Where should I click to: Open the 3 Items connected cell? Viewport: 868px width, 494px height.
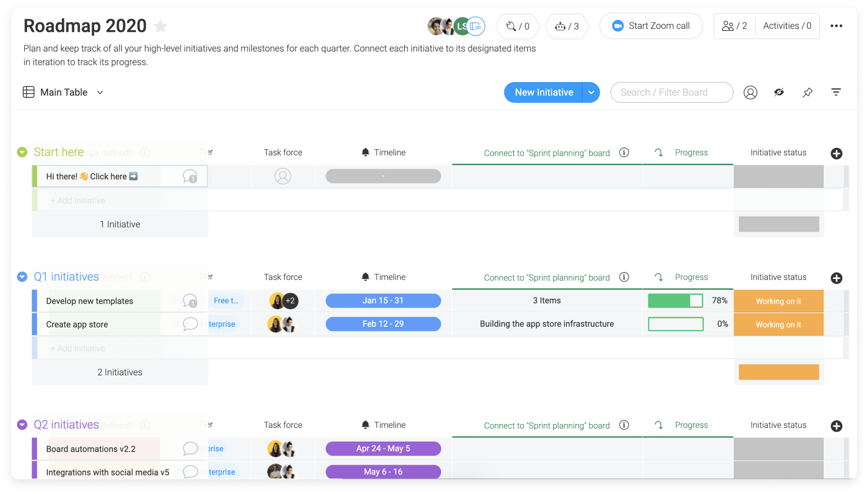click(x=547, y=301)
